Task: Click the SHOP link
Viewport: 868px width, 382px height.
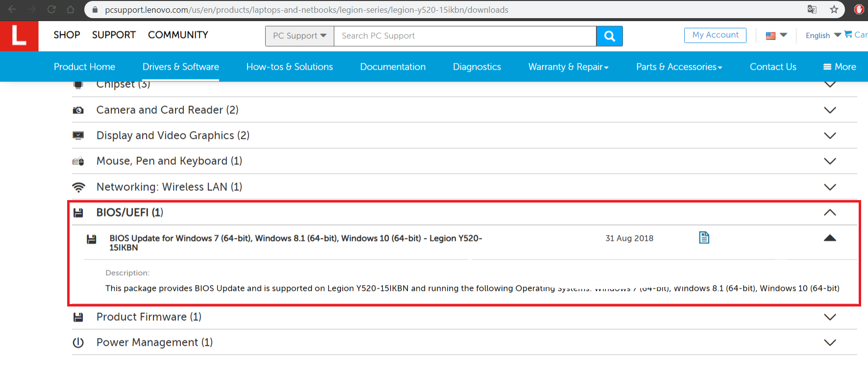Action: pyautogui.click(x=67, y=35)
